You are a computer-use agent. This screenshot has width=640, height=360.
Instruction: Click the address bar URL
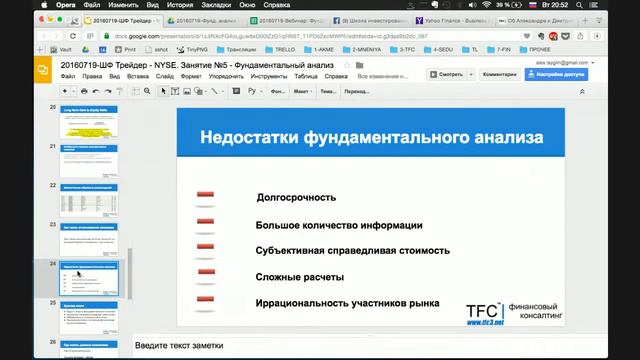(x=271, y=36)
